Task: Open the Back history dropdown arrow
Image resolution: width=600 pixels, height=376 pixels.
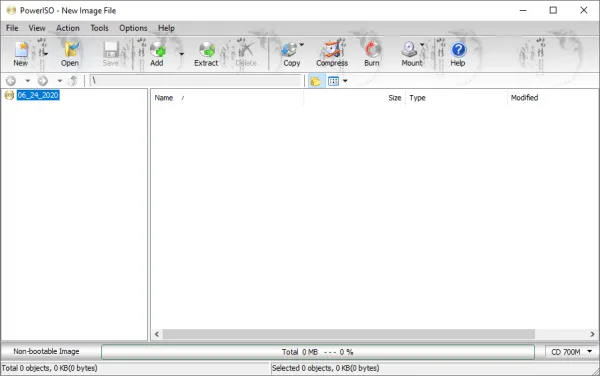Action: tap(28, 81)
